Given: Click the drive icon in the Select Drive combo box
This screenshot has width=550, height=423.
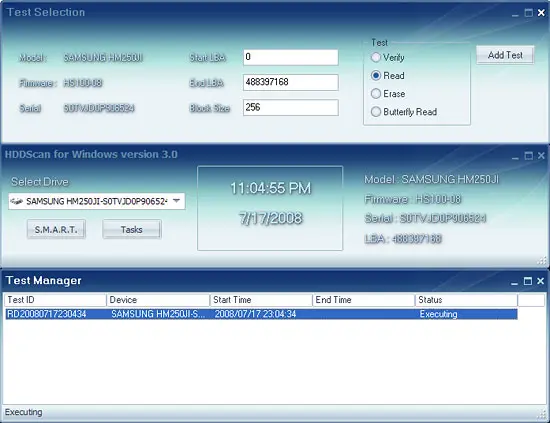Looking at the screenshot, I should pyautogui.click(x=16, y=201).
